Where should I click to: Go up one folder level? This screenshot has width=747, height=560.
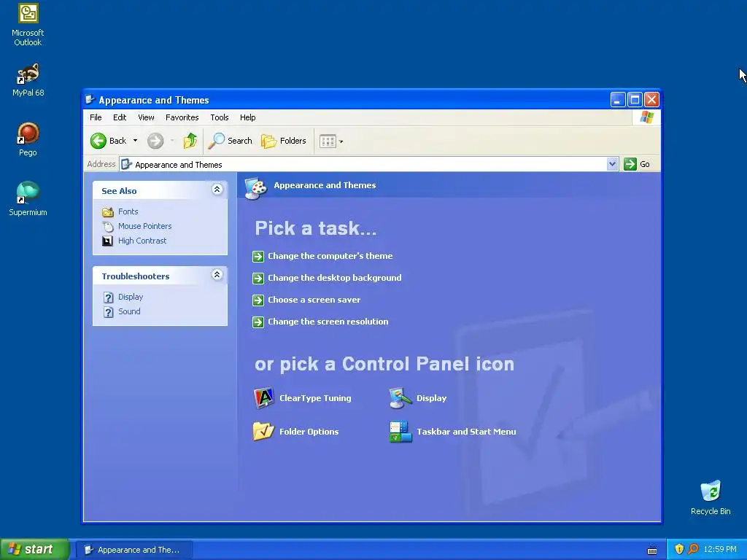[190, 141]
